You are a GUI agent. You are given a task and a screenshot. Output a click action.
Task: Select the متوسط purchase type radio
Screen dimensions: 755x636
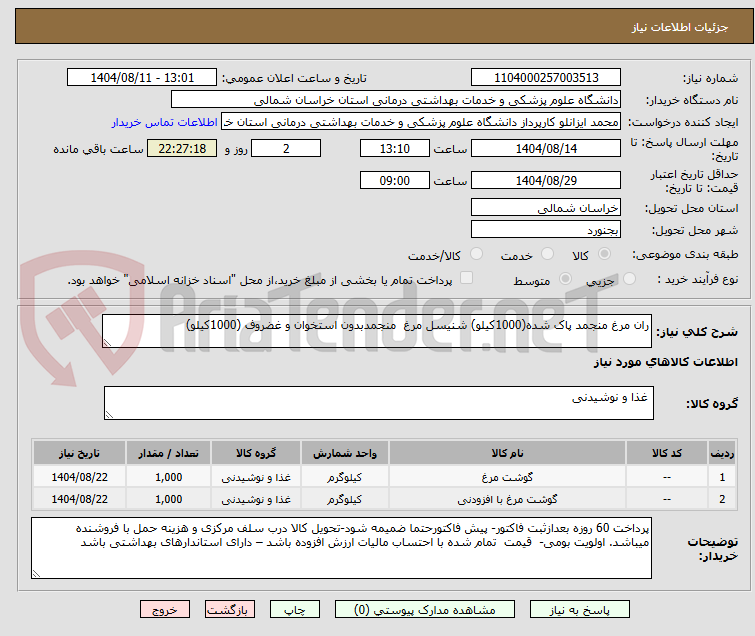565,279
